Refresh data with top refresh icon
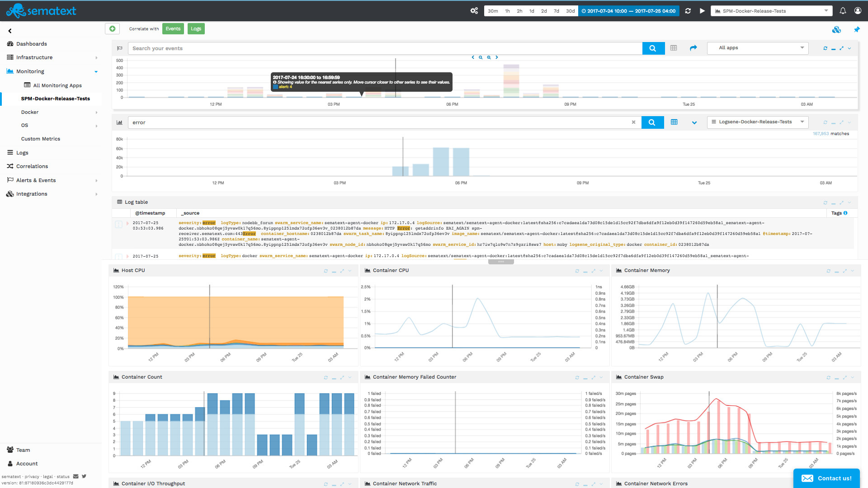 coord(688,11)
